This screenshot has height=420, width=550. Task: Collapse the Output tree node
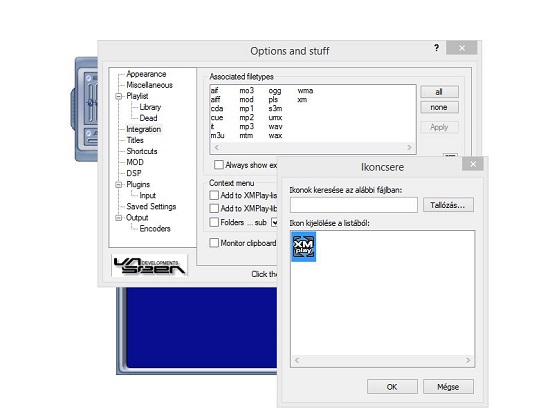[119, 218]
